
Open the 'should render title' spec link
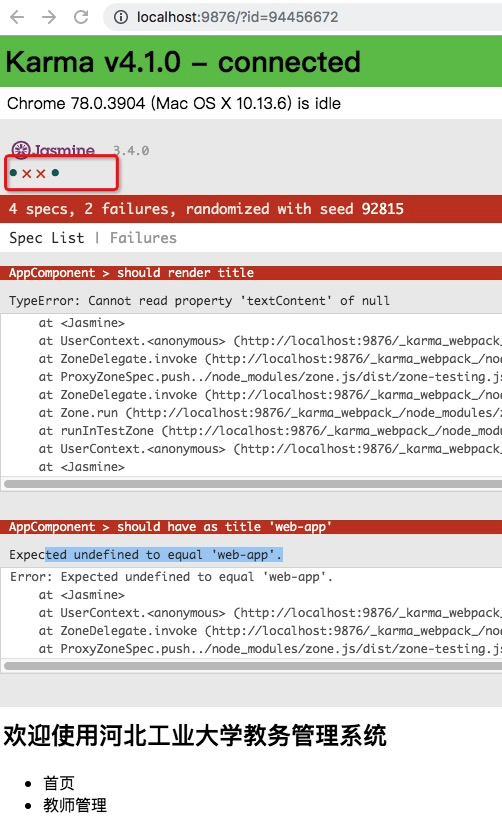[x=185, y=273]
